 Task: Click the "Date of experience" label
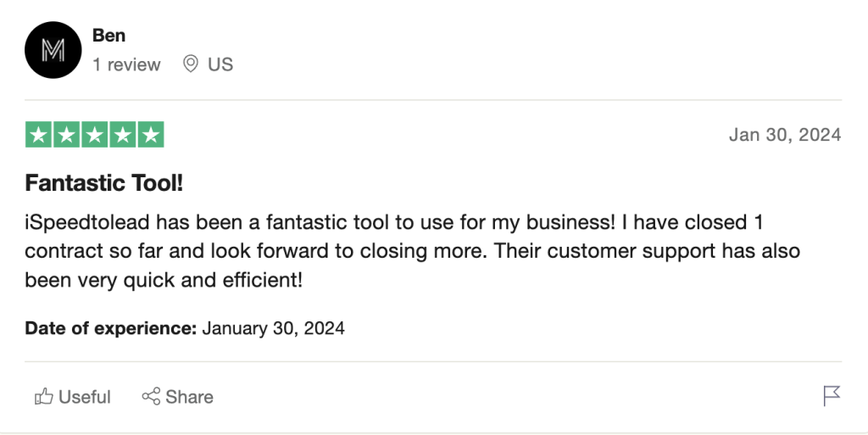tap(111, 328)
